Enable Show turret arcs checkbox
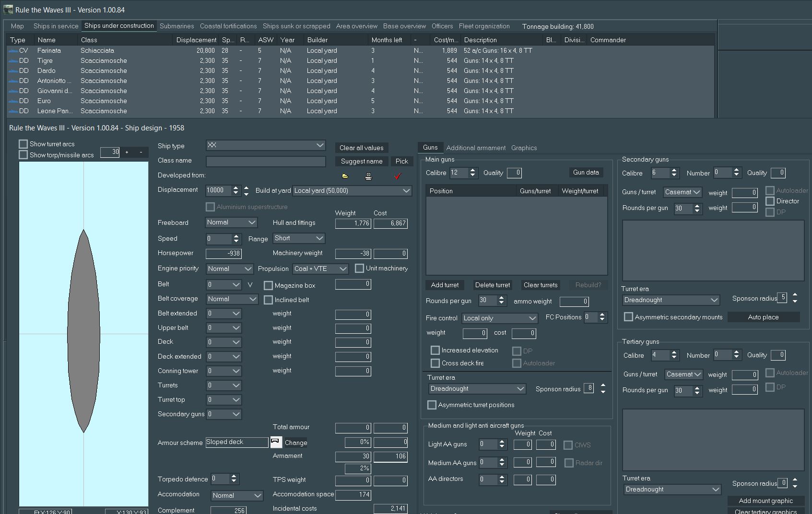This screenshot has height=514, width=812. pos(23,144)
